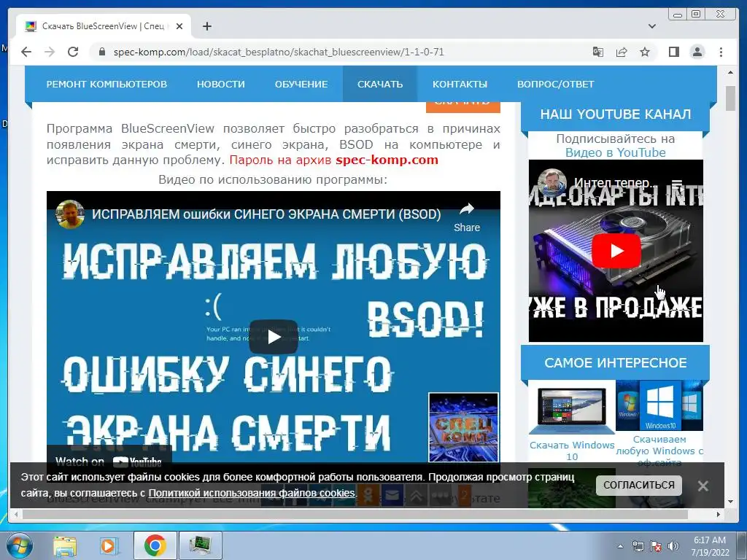The image size is (747, 560).
Task: Click the channel avatar on the sidebar video
Action: (x=551, y=183)
